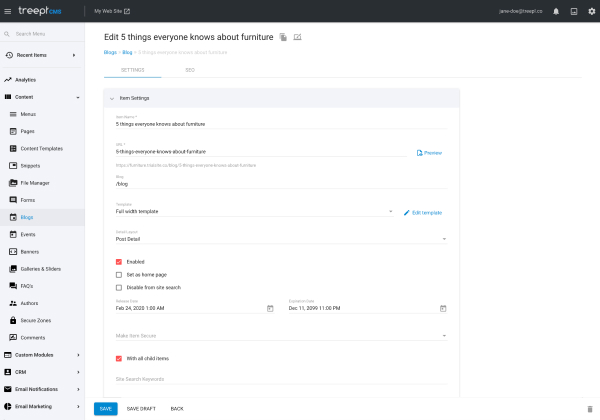Click the Edit template link
The height and width of the screenshot is (420, 600).
(x=423, y=213)
